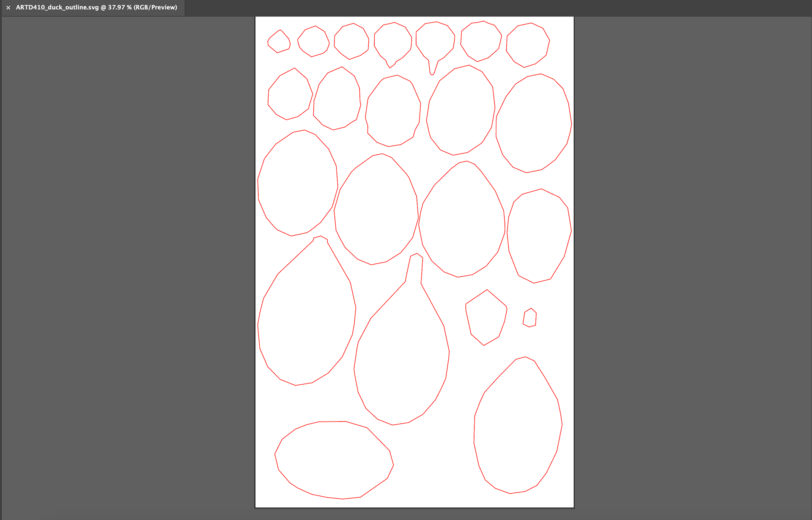Select the ARTD410_duck_outline.svg tab title
Image resolution: width=812 pixels, height=520 pixels.
pos(96,7)
